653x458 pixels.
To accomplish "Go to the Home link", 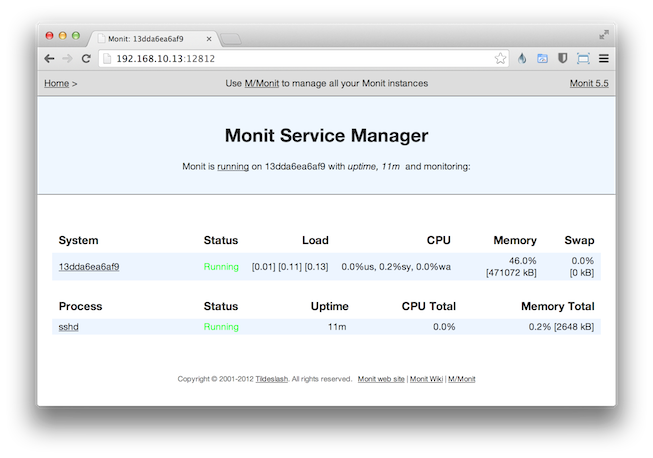I will click(56, 83).
